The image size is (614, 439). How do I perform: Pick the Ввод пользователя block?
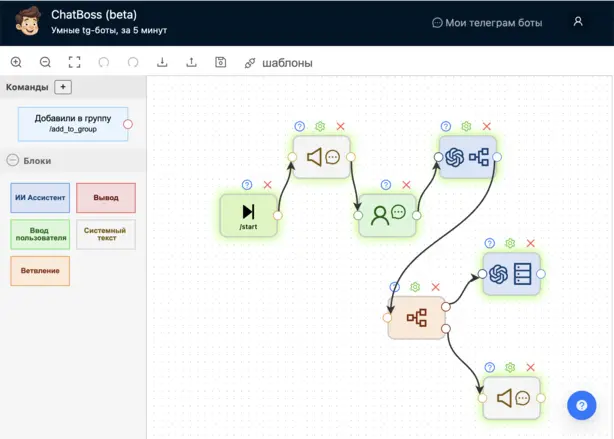(41, 234)
